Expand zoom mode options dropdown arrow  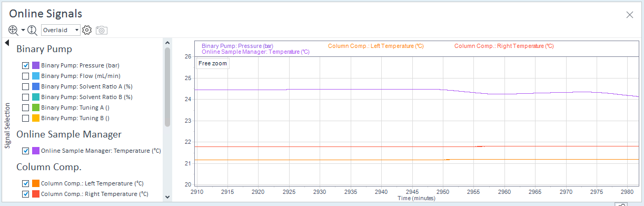pyautogui.click(x=23, y=30)
